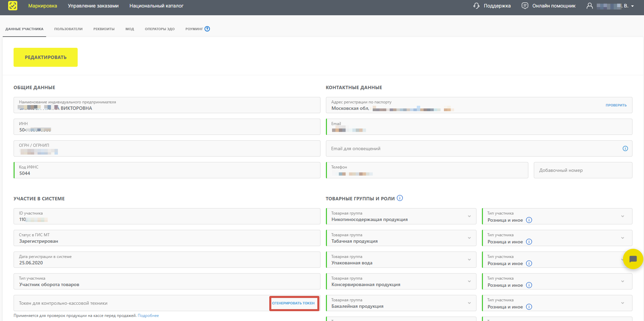This screenshot has height=321, width=644.
Task: Switch to РЕКВИЗИТЫ tab
Action: 104,29
